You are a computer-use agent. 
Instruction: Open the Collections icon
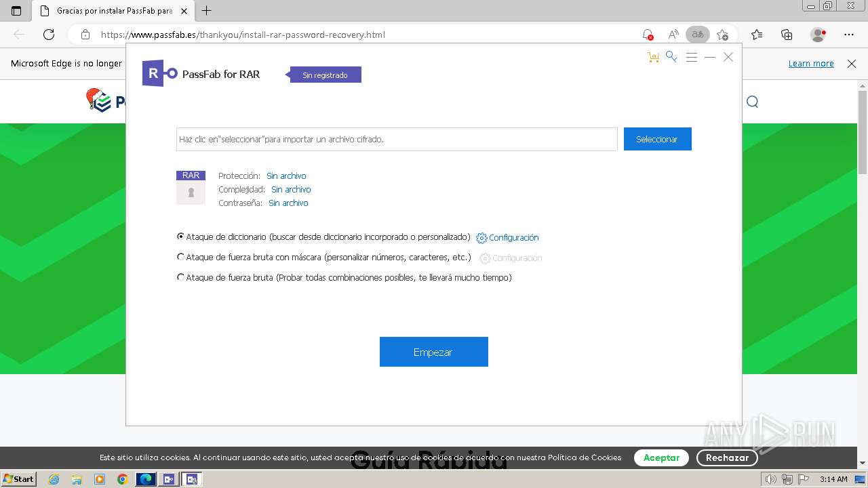click(787, 35)
